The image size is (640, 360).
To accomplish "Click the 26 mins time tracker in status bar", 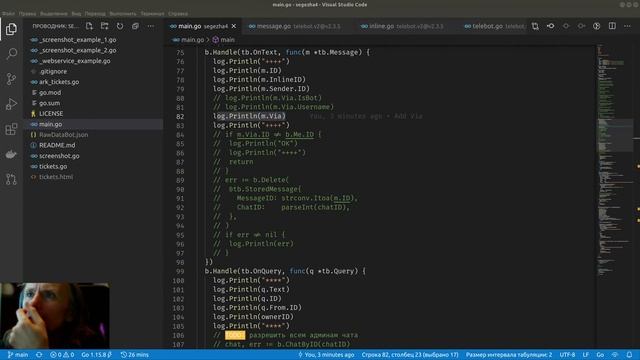I will point(135,355).
